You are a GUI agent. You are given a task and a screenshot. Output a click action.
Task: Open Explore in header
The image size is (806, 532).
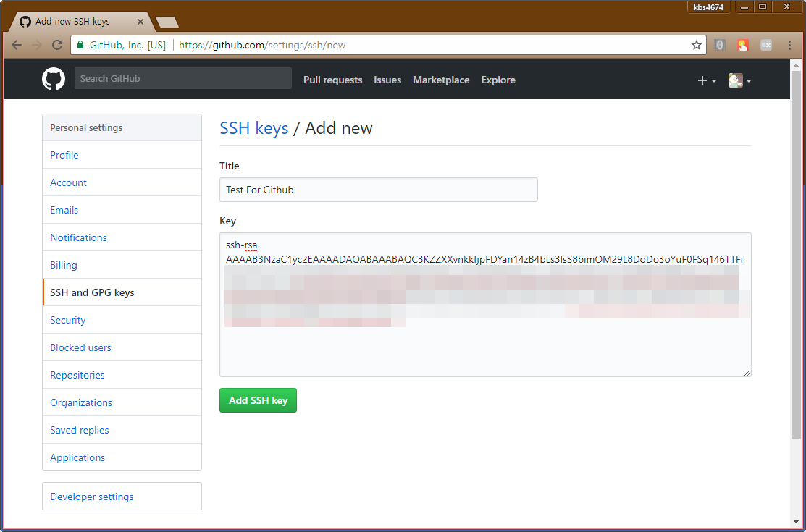pyautogui.click(x=498, y=80)
